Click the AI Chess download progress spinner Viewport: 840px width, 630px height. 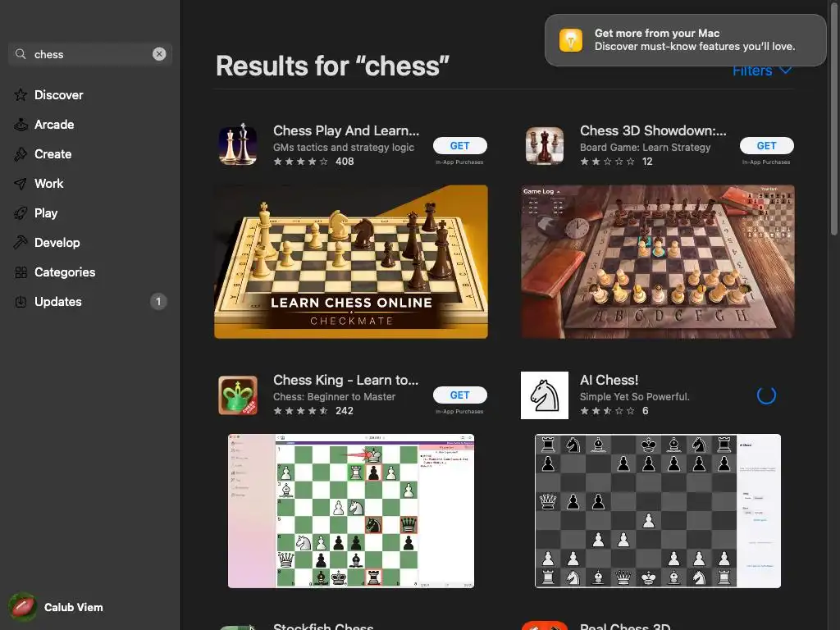(766, 395)
